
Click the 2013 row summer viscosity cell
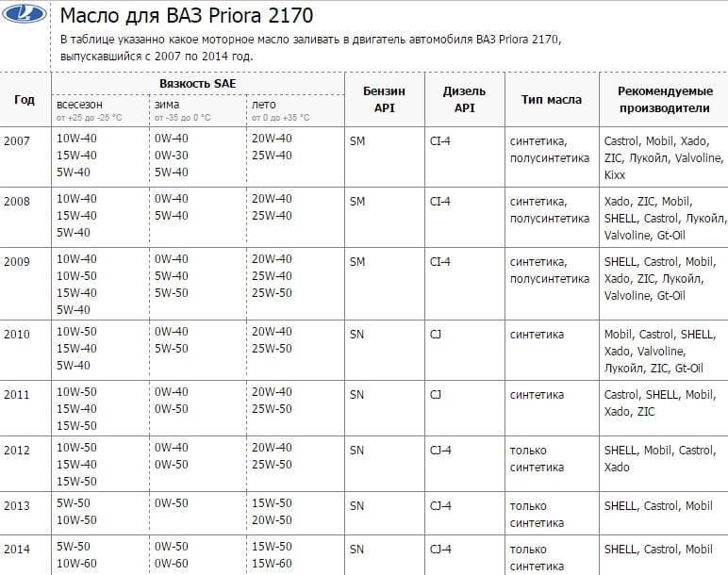272,511
